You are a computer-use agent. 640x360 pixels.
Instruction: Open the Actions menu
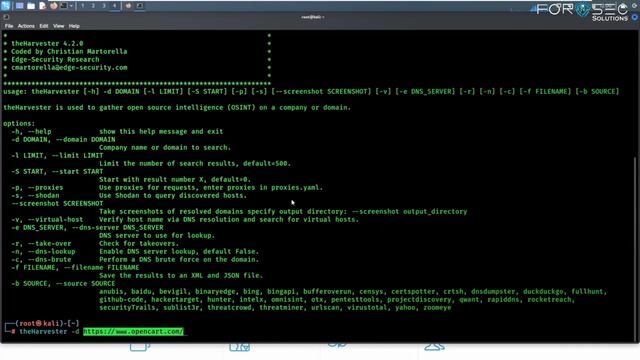(26, 26)
